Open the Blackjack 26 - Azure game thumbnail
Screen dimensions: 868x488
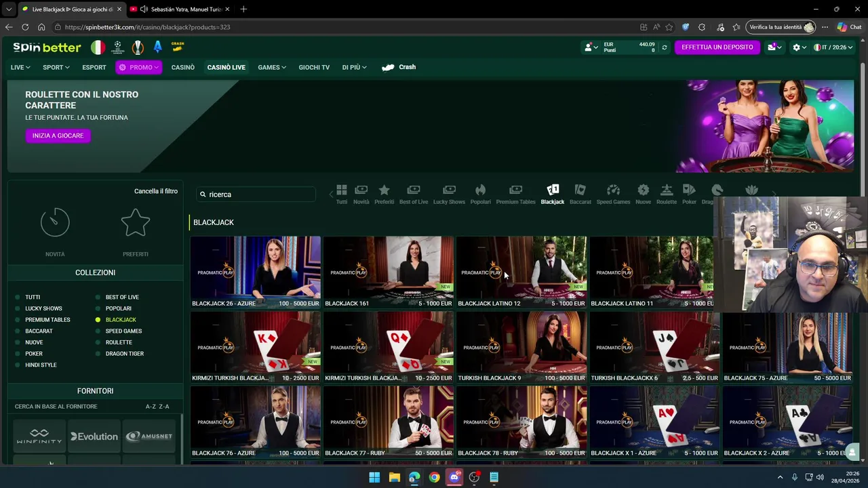(x=256, y=272)
